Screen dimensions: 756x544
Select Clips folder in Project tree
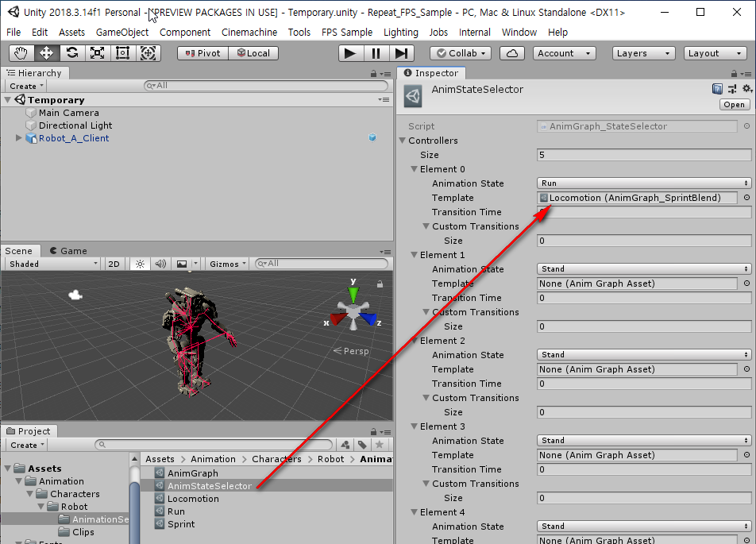click(83, 532)
